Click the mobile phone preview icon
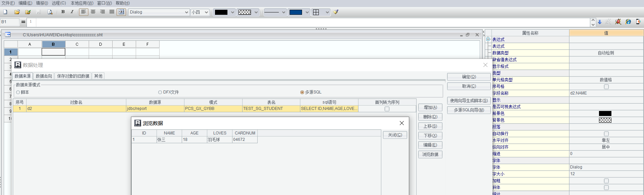Viewport: 644px width, 195px height. tap(638, 22)
